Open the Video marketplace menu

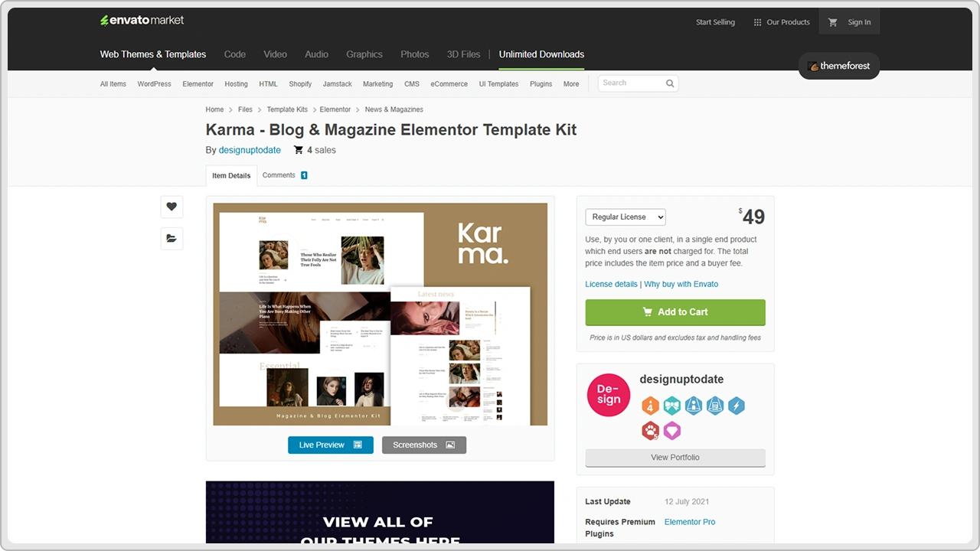276,54
